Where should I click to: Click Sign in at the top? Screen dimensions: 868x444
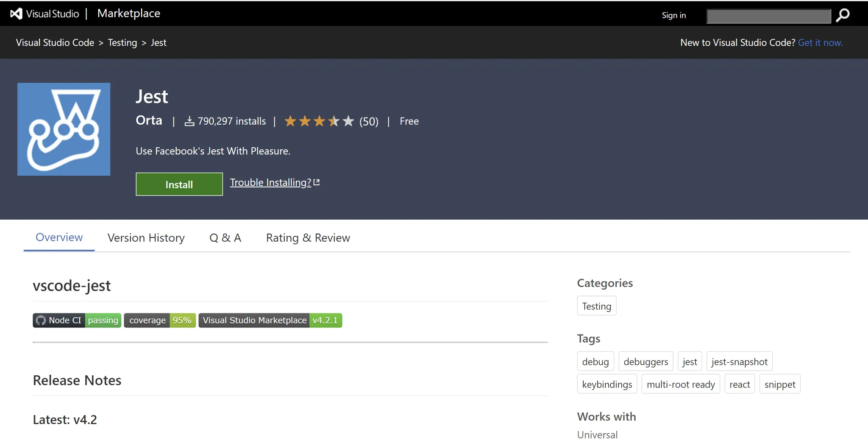tap(673, 15)
